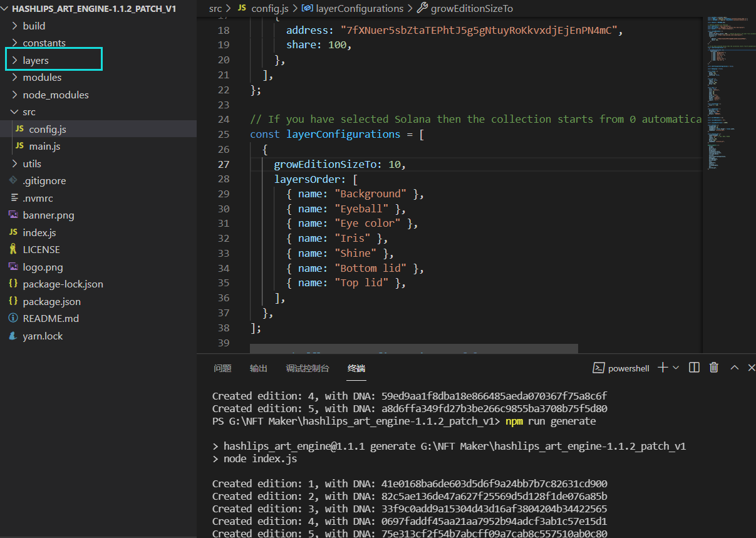
Task: Expand the layers folder
Action: click(x=36, y=60)
